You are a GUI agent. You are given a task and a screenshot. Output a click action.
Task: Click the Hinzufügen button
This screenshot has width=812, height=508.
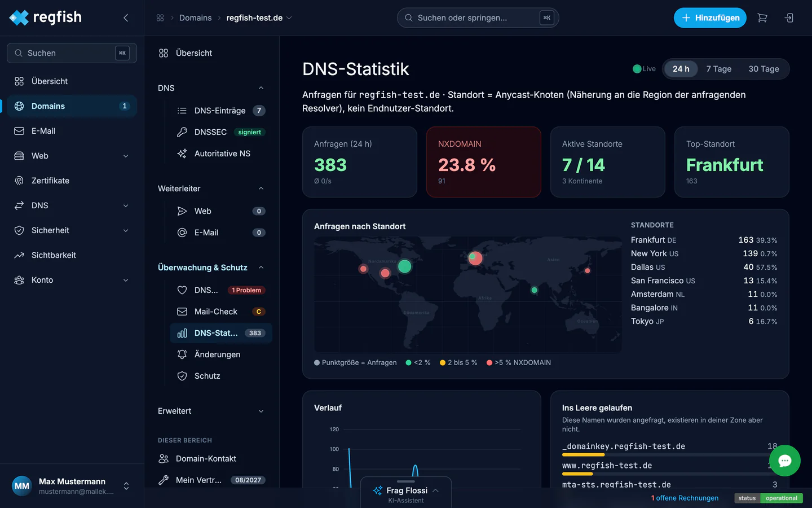710,18
